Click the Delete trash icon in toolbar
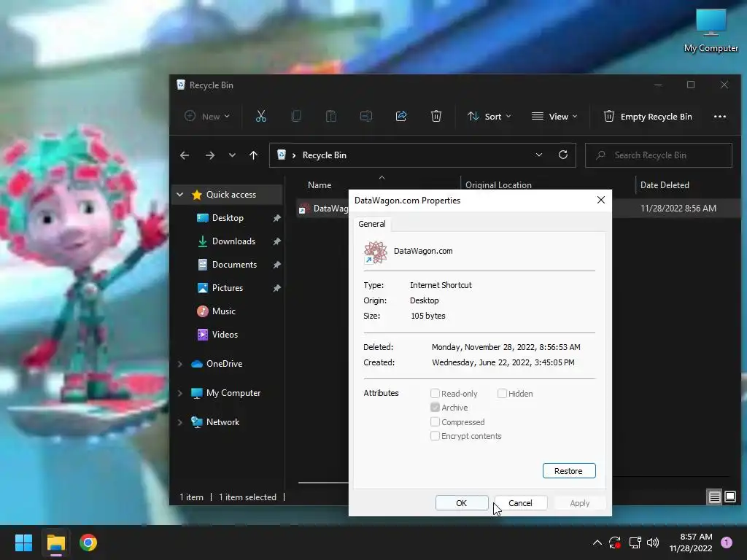Image resolution: width=747 pixels, height=560 pixels. (x=436, y=116)
